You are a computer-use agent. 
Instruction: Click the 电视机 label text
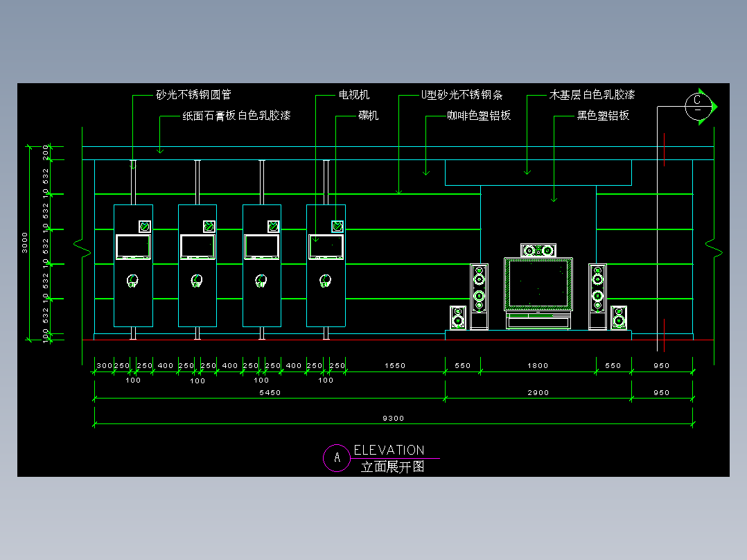click(354, 95)
